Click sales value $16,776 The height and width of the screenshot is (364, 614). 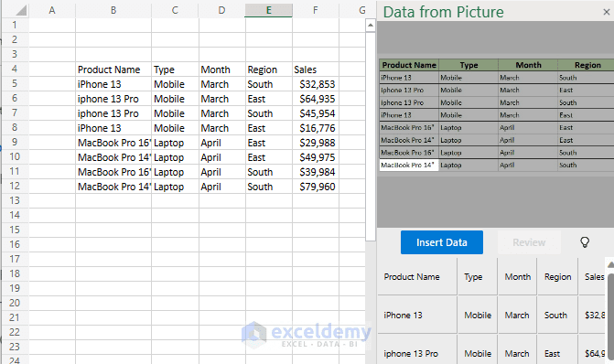coord(315,128)
